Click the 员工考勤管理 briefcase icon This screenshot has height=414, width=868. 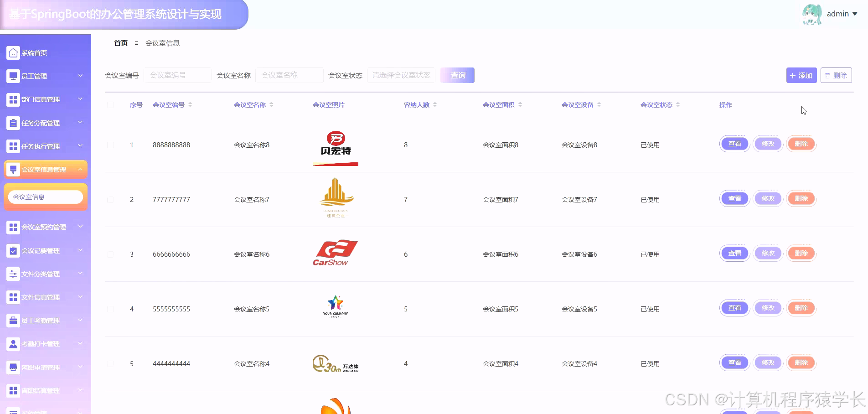(13, 321)
